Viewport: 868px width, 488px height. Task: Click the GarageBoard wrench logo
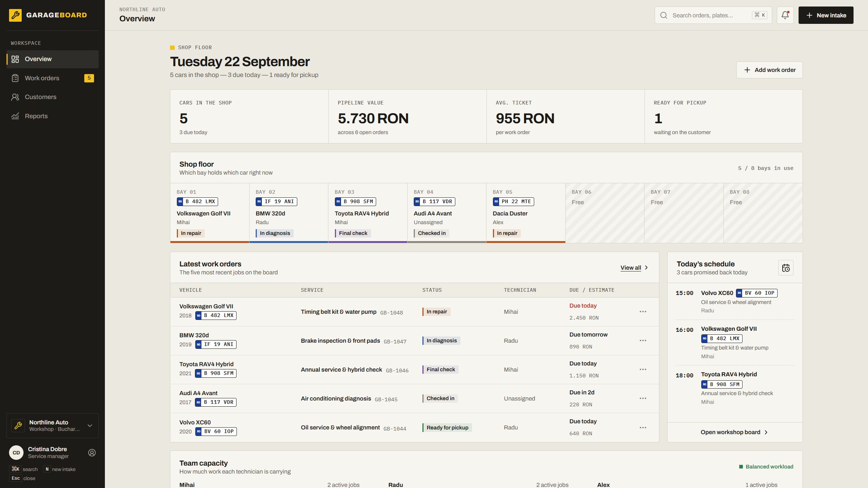[15, 15]
